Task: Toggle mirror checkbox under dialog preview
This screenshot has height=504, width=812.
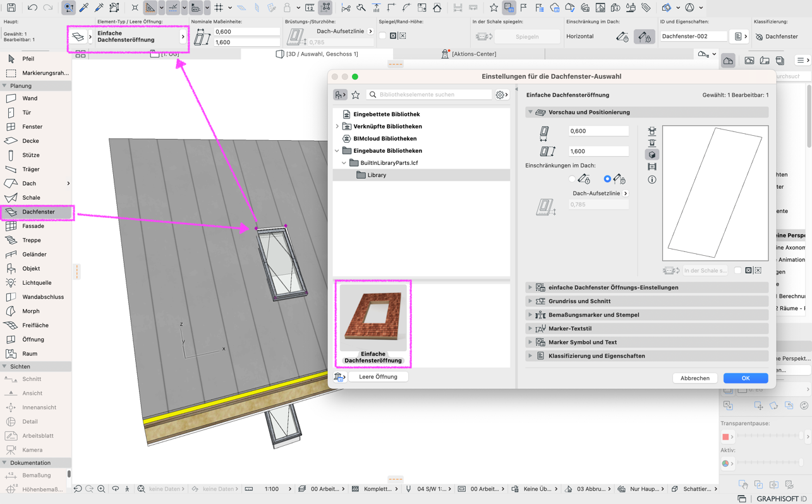Action: 737,270
